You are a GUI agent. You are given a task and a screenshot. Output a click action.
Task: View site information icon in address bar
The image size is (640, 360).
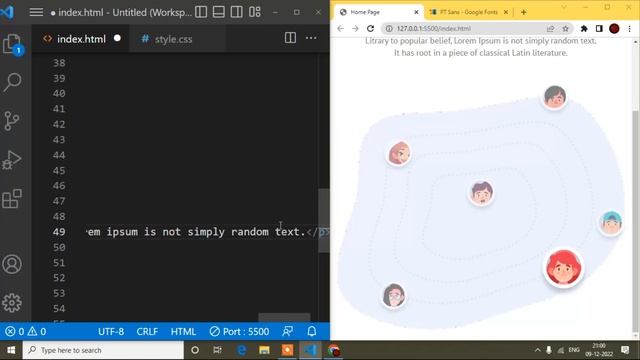tap(389, 29)
